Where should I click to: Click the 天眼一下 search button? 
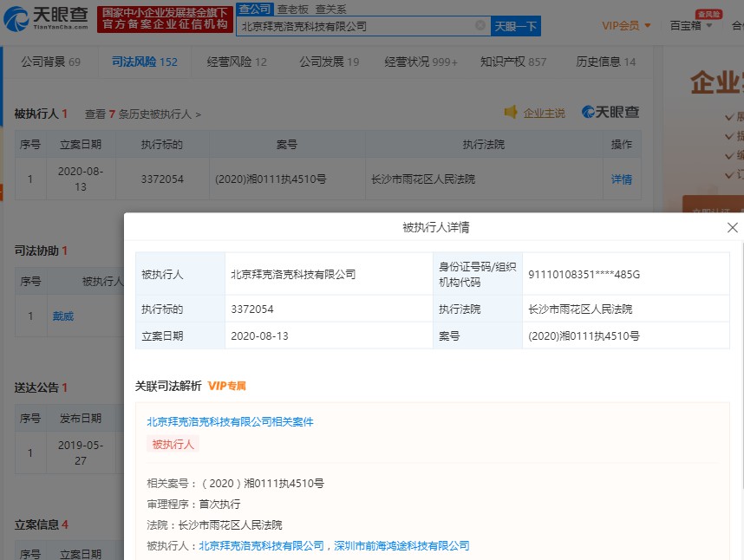(515, 26)
